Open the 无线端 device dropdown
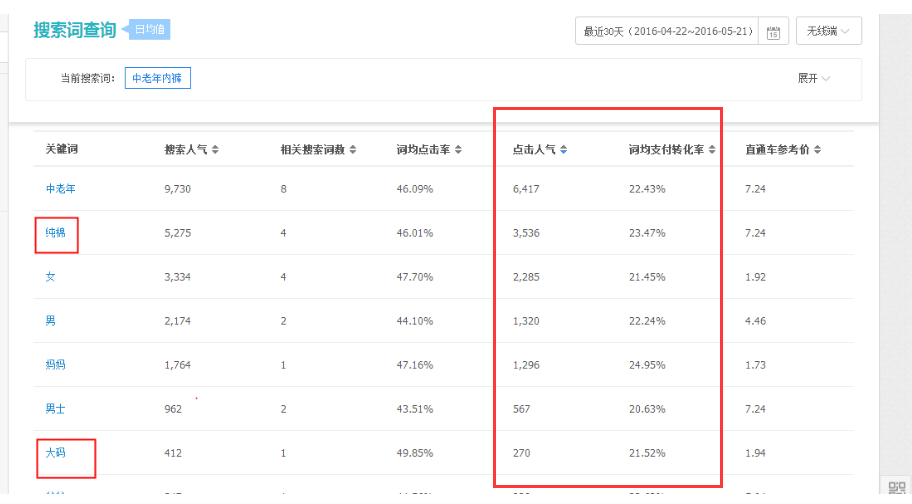 tap(829, 31)
